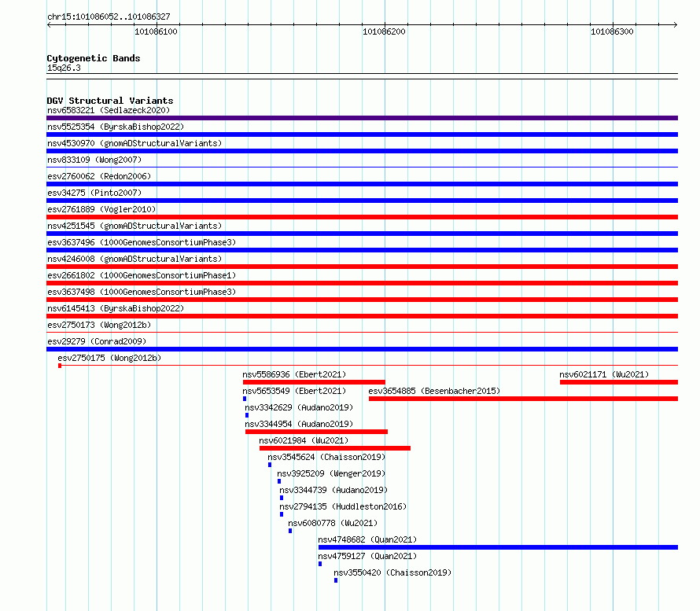Click nsv5586936 (Ebert2021) label

294,374
